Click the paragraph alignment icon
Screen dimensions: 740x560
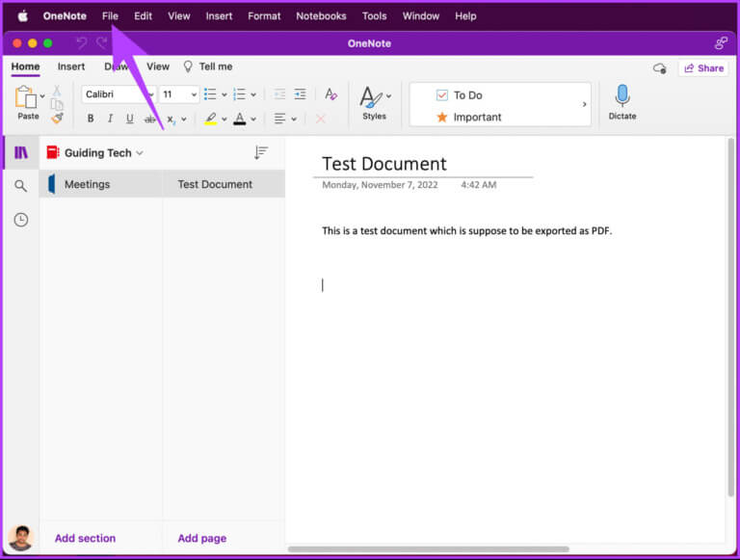279,119
